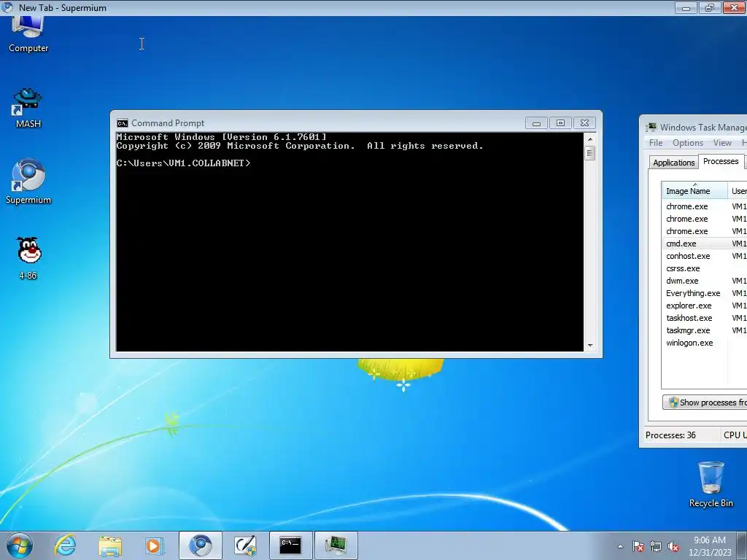747x560 pixels.
Task: Open the clock showing 9:06 AM
Action: pyautogui.click(x=710, y=546)
